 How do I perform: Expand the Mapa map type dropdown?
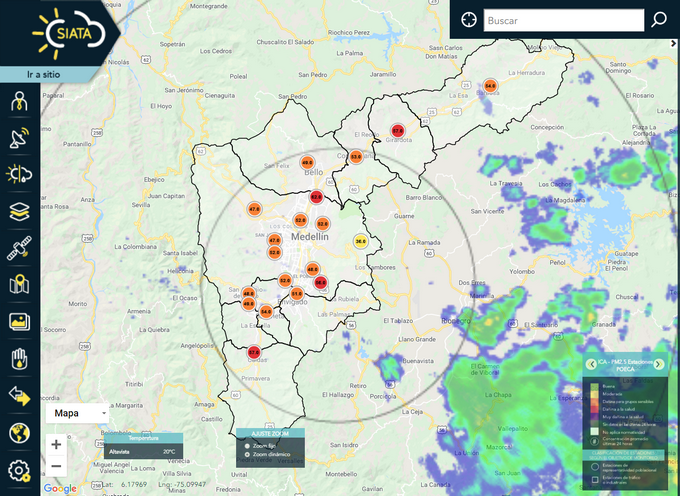click(78, 412)
